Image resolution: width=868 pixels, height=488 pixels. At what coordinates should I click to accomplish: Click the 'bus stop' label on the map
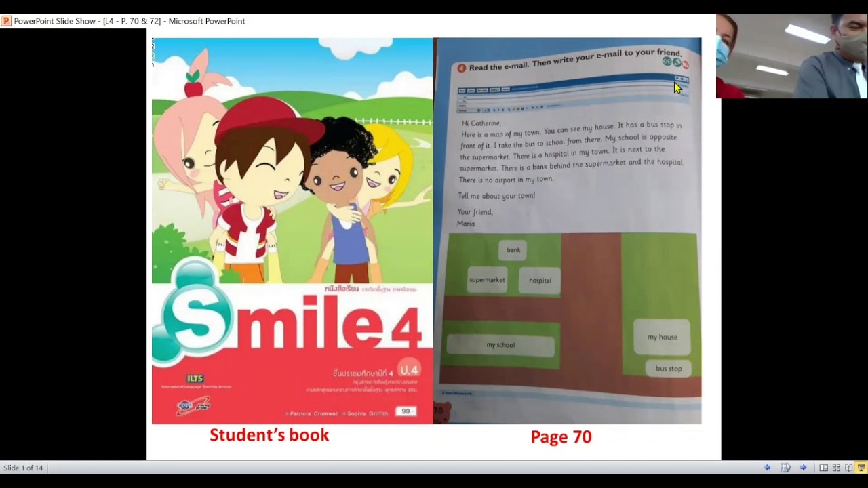pyautogui.click(x=669, y=369)
